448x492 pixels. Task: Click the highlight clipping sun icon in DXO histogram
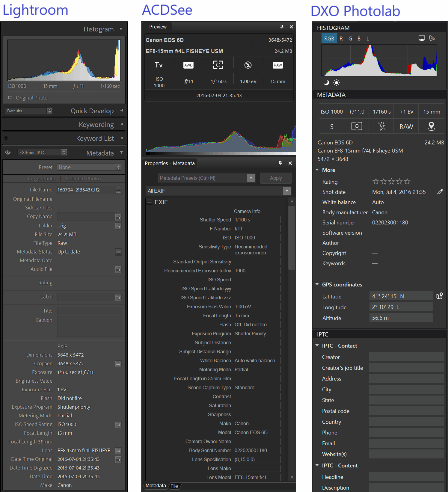pos(337,83)
